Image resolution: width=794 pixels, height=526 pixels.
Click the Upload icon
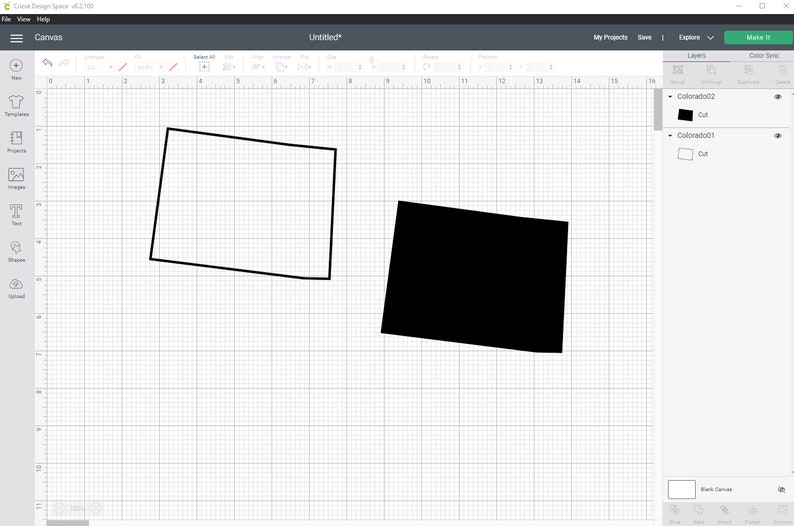pyautogui.click(x=16, y=288)
